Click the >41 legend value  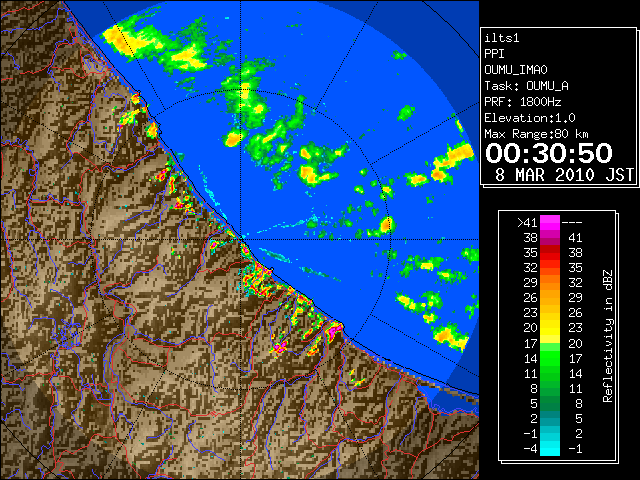tap(527, 223)
